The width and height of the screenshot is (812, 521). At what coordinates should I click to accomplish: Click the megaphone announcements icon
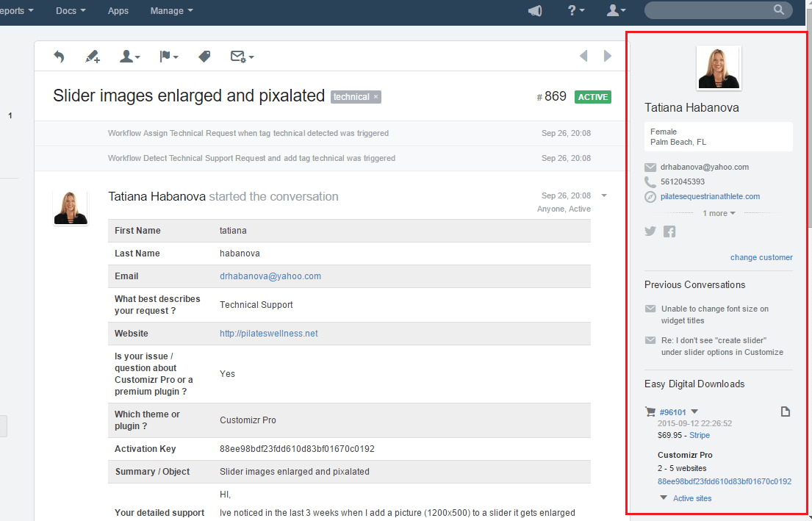(535, 10)
